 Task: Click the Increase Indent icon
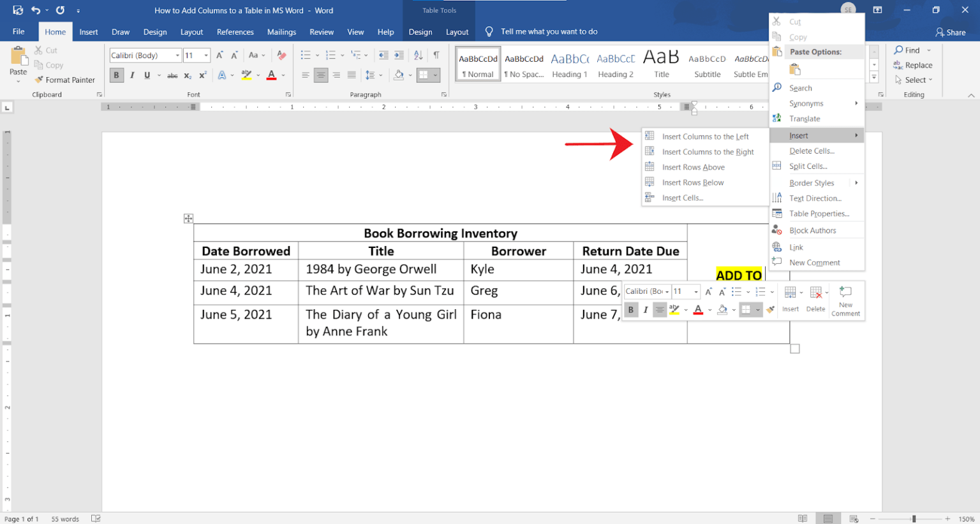tap(399, 55)
